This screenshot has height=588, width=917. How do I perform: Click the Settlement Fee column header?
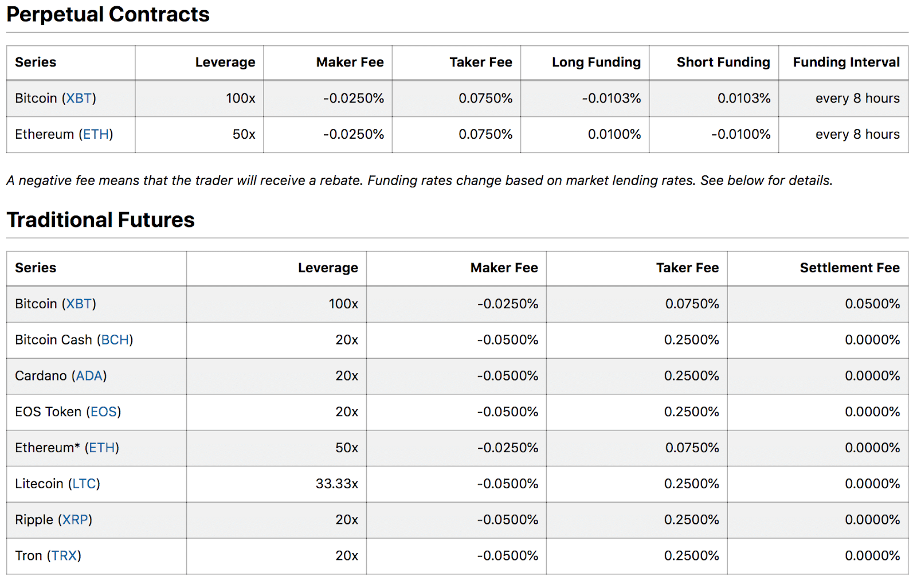[x=849, y=268]
